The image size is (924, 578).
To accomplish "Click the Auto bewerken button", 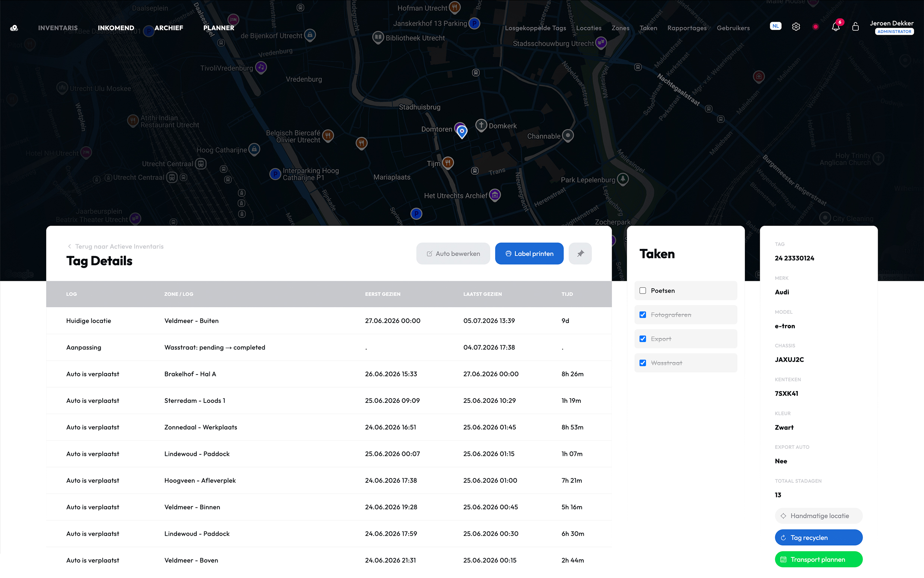I will [x=453, y=254].
